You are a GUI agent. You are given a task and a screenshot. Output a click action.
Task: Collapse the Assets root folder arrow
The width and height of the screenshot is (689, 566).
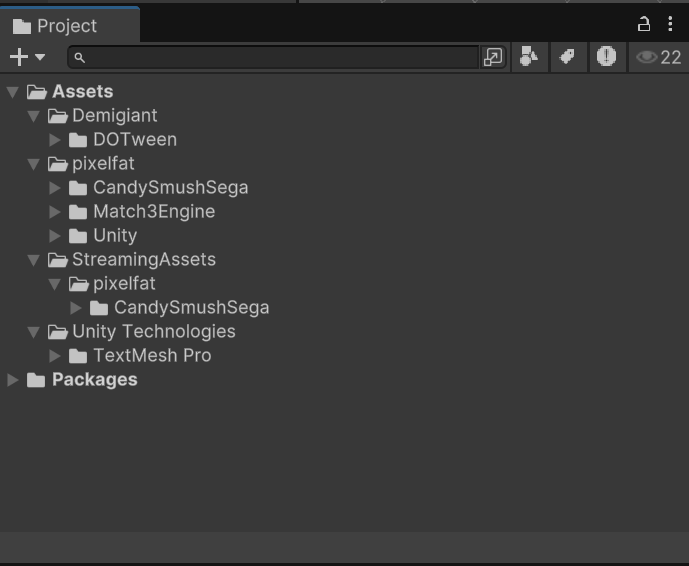tap(12, 92)
